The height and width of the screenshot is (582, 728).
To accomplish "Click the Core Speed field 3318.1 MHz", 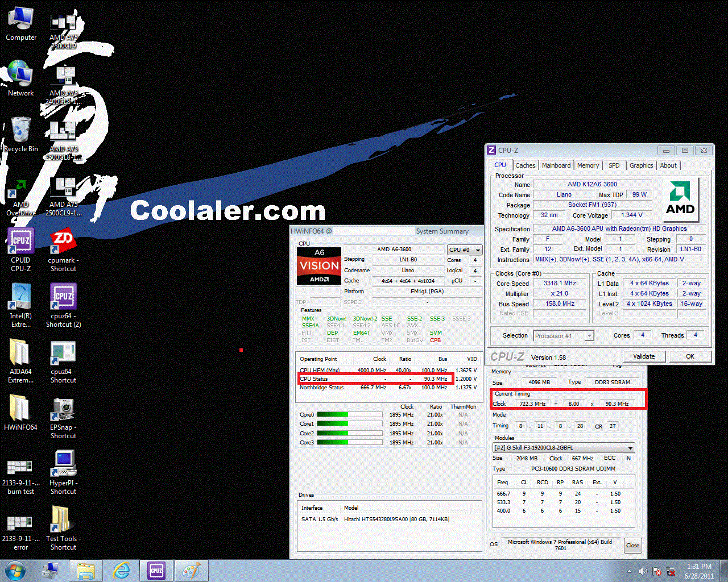I will click(560, 283).
